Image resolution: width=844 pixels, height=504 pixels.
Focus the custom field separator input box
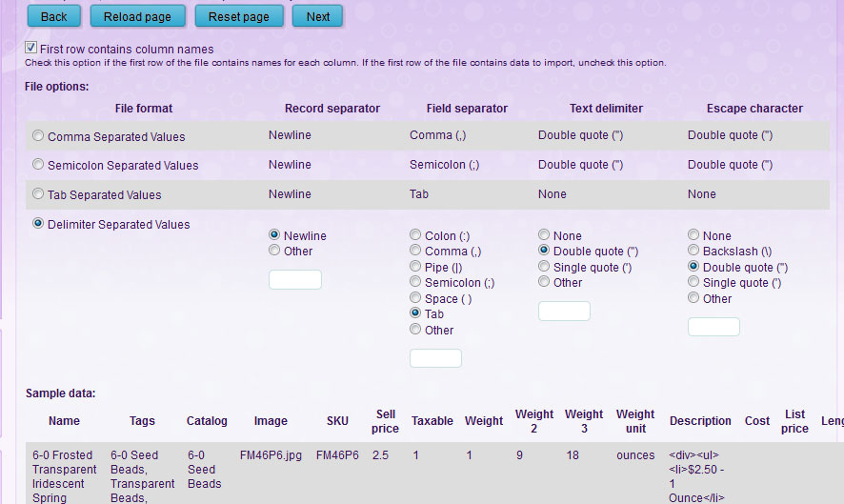[435, 358]
